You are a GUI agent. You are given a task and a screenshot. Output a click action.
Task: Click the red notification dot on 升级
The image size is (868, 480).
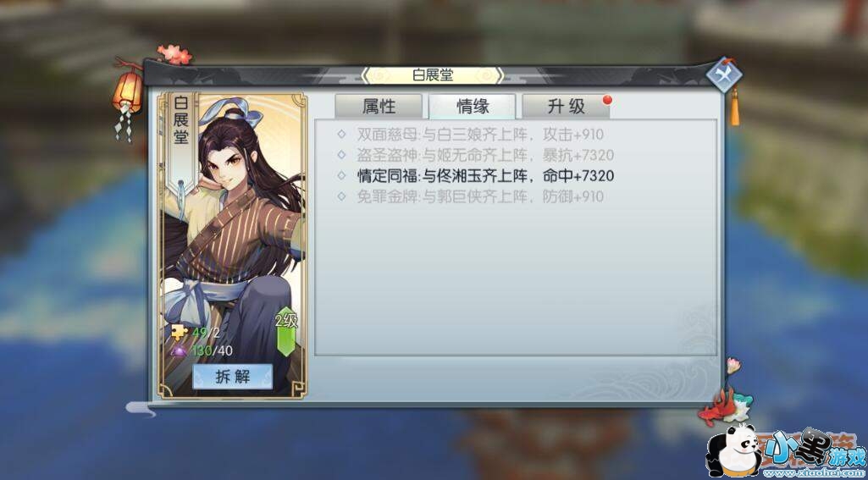pyautogui.click(x=607, y=100)
